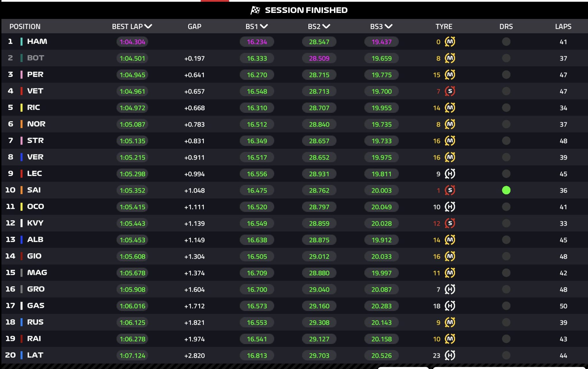The image size is (588, 369).
Task: Click BOT's purple 28.509 sector time
Action: click(319, 58)
